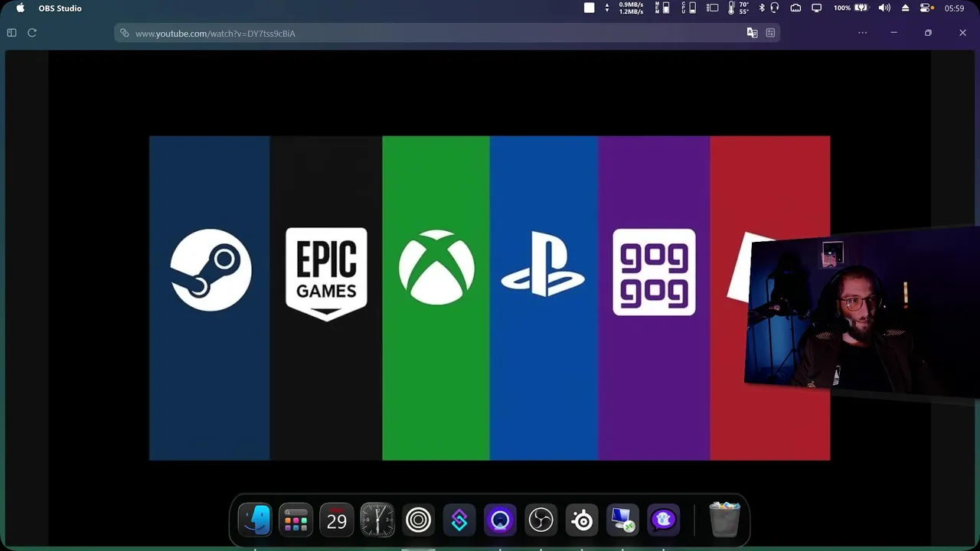Click the PlayStation logo in the video
The height and width of the screenshot is (551, 980).
click(543, 264)
